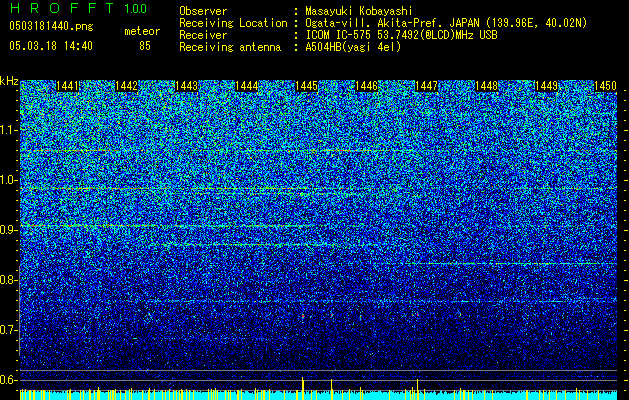Click the 0.8 kHz axis label
Viewport: 629px width, 400px height.
[8, 280]
